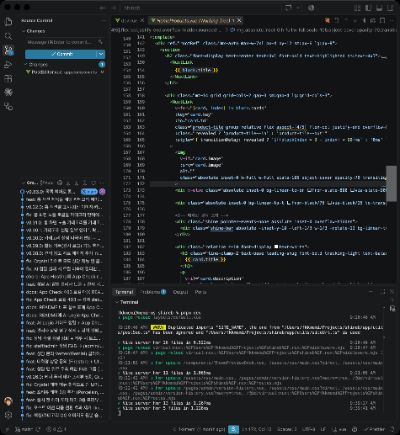Close the bottom panel with X icon
The image size is (400, 435).
click(x=392, y=292)
